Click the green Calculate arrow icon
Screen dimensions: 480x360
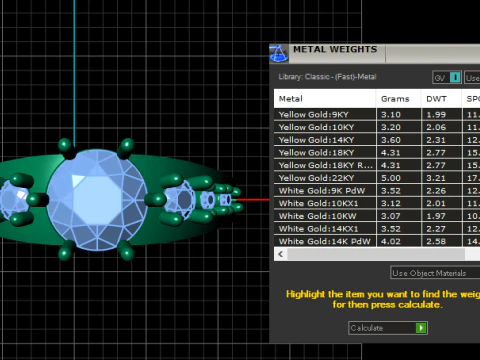coord(421,328)
